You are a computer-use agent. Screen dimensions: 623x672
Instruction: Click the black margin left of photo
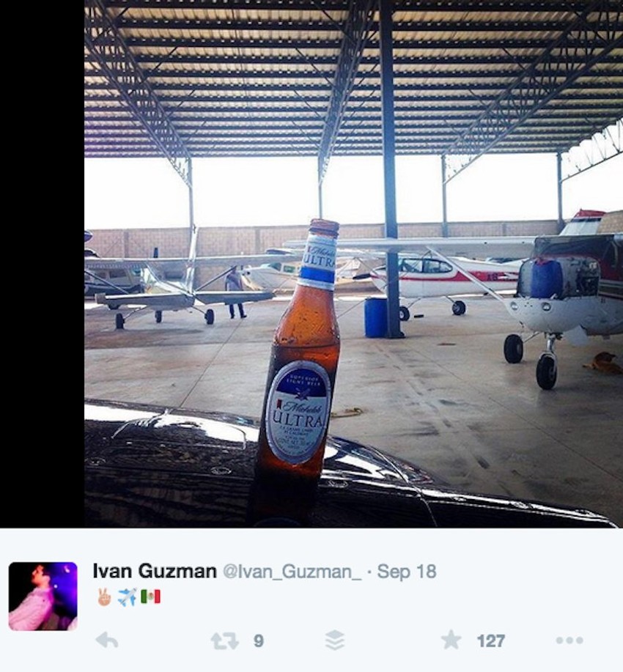(x=42, y=264)
